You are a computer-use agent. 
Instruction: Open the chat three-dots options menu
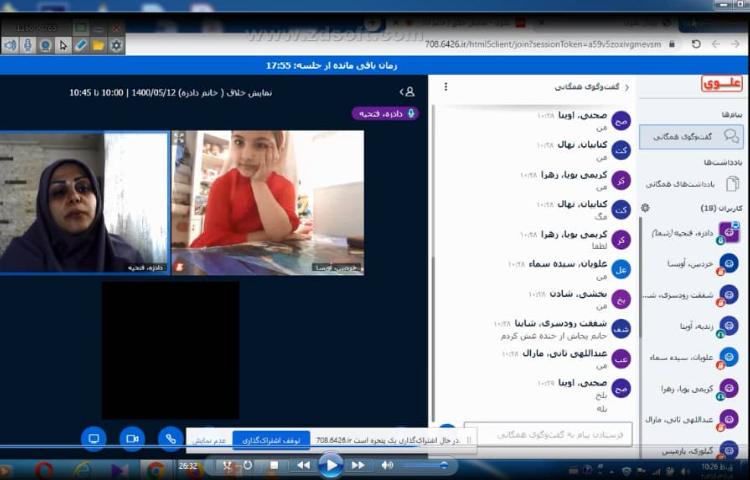[x=446, y=87]
